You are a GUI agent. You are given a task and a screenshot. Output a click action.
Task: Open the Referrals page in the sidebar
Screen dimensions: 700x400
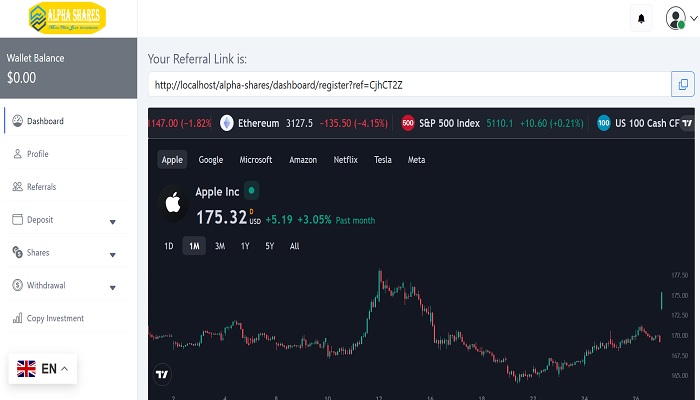click(x=41, y=187)
